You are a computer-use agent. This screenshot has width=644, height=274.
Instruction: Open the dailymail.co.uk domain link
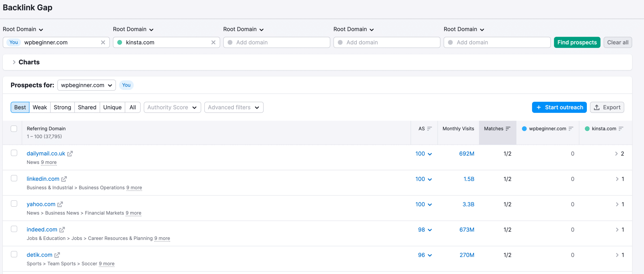(x=46, y=154)
